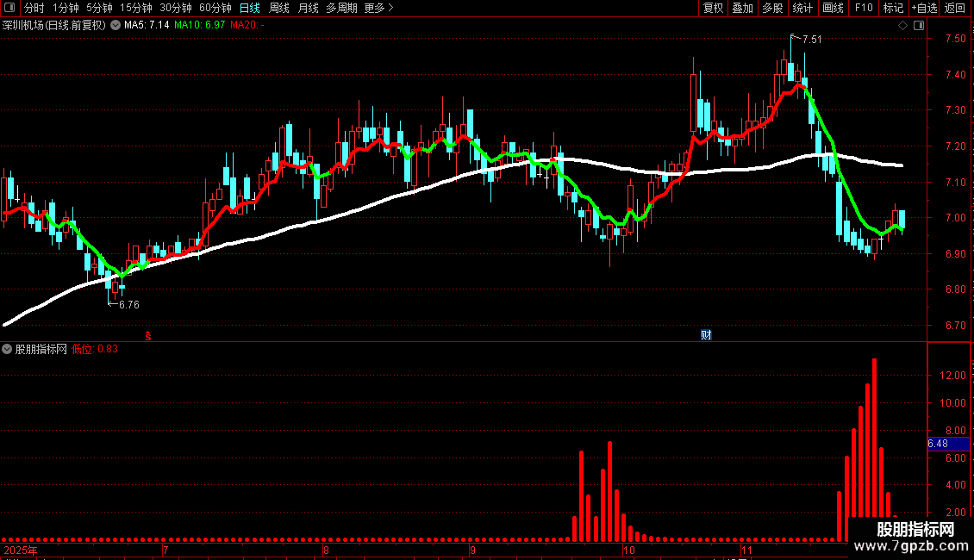Click the 12.00 indicator axis label
The image size is (974, 560).
coord(952,376)
